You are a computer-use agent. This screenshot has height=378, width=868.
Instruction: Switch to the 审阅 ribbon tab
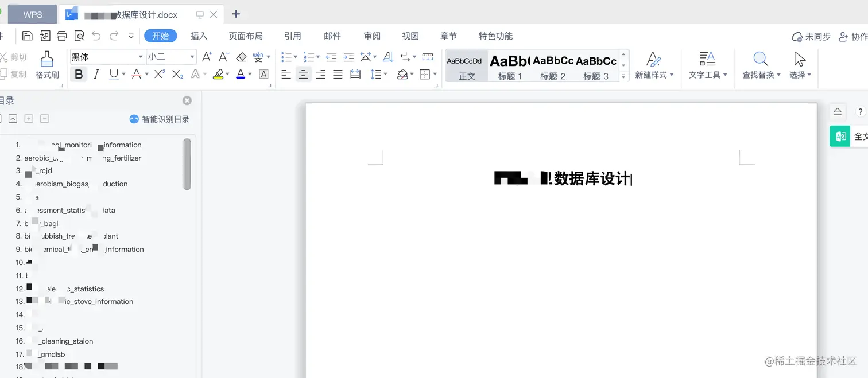372,36
